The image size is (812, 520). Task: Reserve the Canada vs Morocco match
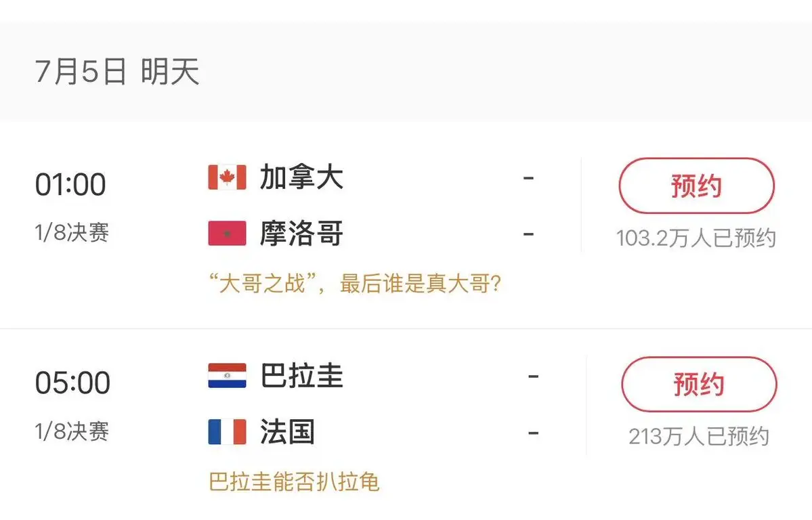click(696, 186)
